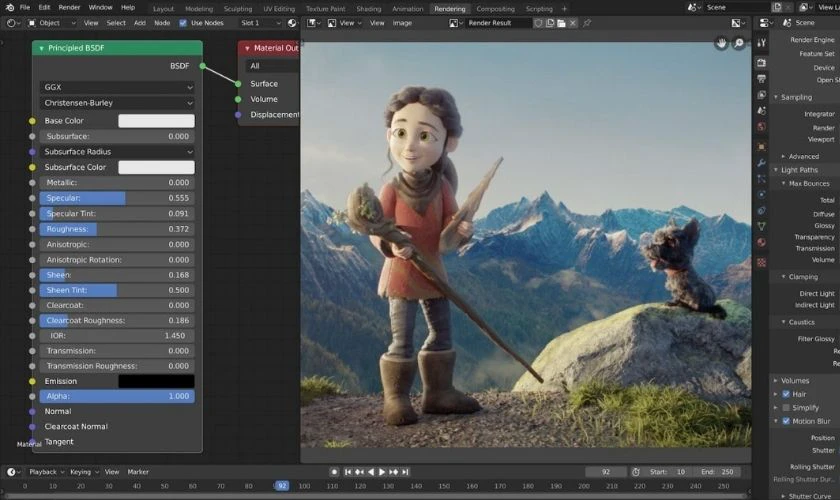
Task: Open the Texture properties checker tab icon
Action: click(761, 263)
